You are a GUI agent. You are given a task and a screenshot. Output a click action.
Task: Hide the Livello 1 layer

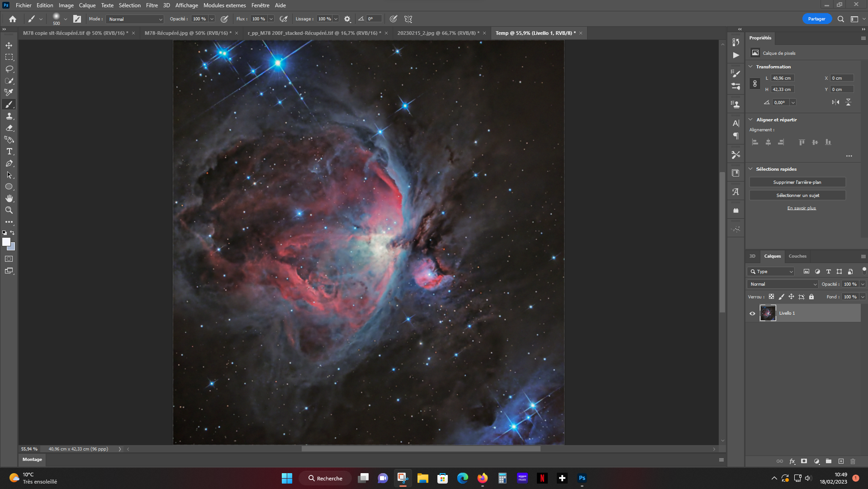point(753,313)
